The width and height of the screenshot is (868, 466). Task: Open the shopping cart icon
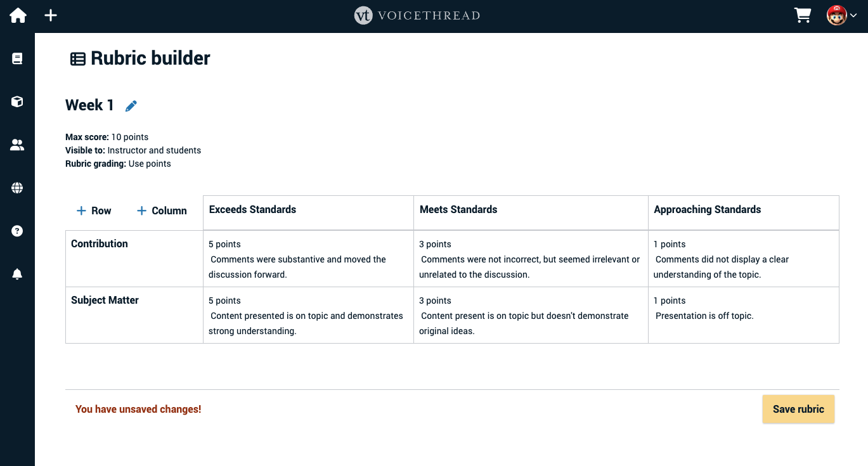803,15
